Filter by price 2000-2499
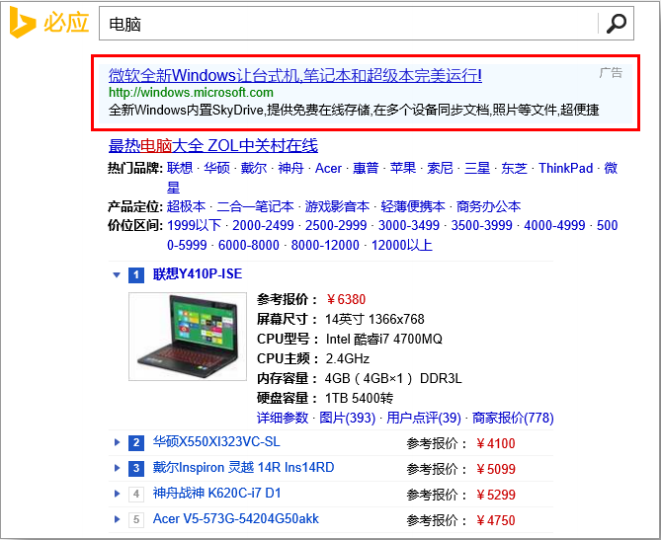This screenshot has height=540, width=661. 263,225
